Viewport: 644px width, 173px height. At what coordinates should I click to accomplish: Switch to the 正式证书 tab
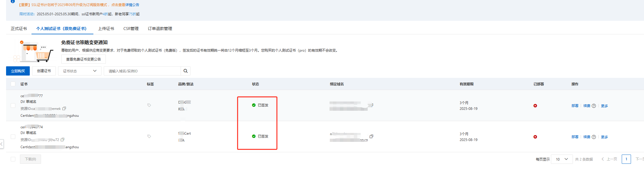tap(19, 29)
